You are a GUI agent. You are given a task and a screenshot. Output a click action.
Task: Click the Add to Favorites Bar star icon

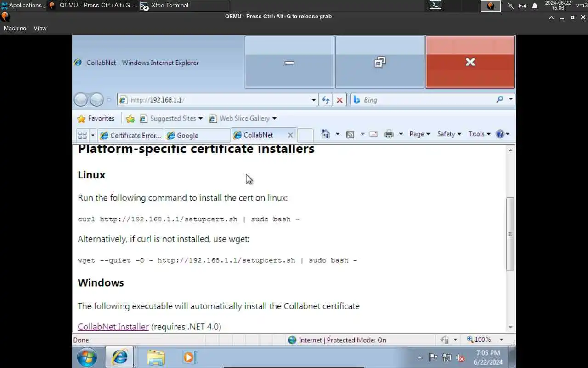[130, 119]
